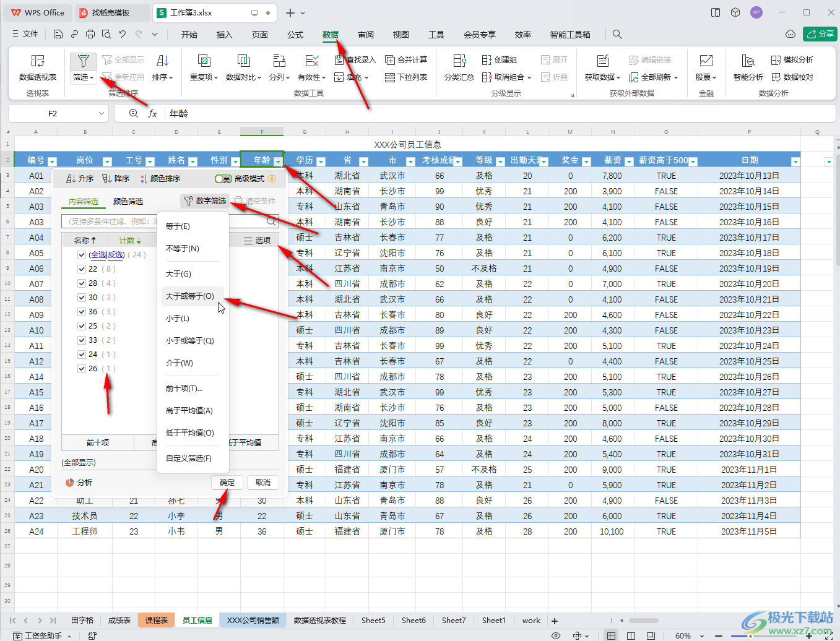Click the 合并计算 consolidate icon
This screenshot has width=840, height=641.
[390, 60]
